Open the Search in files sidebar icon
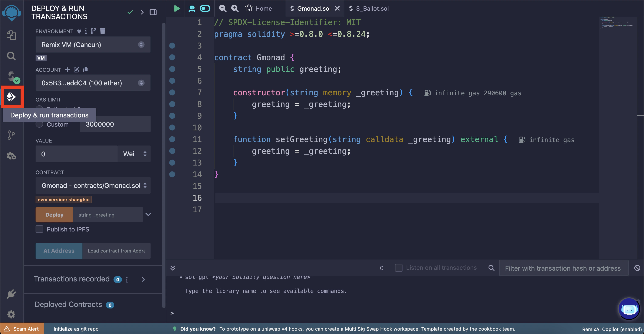This screenshot has height=334, width=644. (11, 56)
